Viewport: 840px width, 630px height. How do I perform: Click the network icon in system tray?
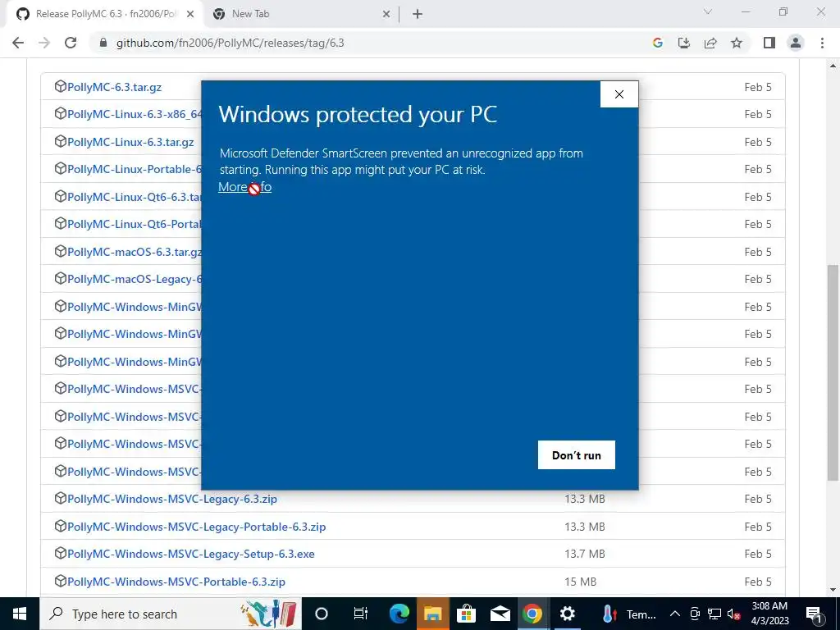coord(714,614)
